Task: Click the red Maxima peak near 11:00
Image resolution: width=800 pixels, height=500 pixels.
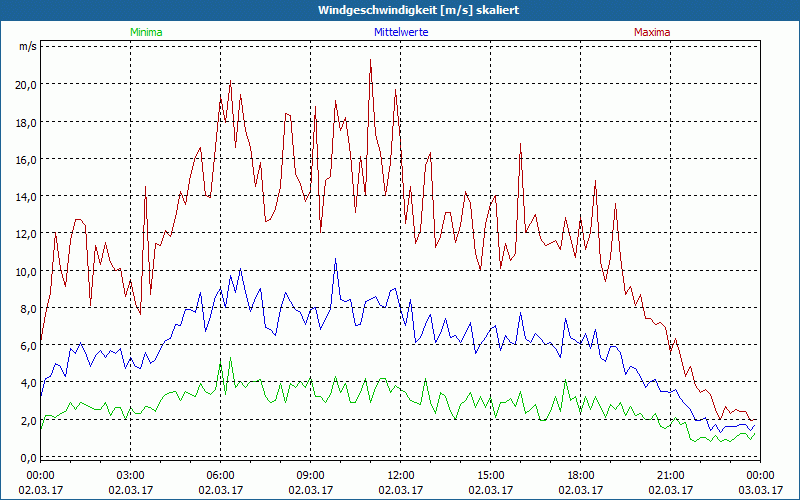Action: 370,60
